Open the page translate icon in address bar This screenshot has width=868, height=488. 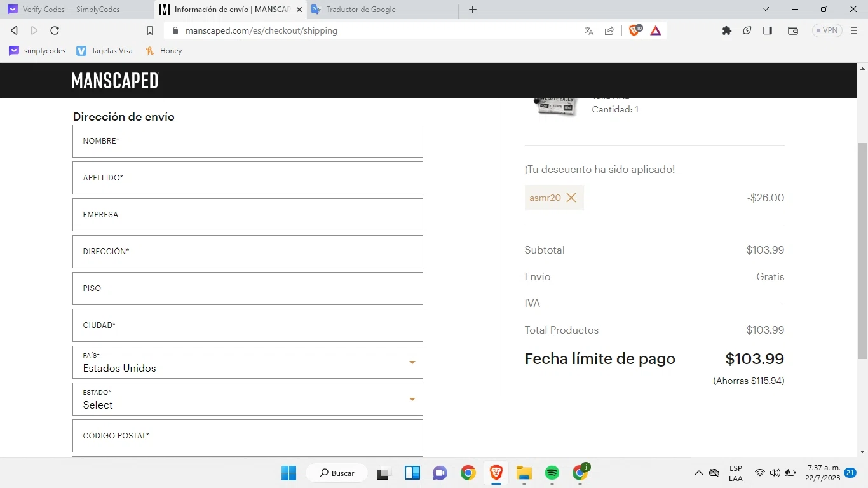[x=589, y=30]
